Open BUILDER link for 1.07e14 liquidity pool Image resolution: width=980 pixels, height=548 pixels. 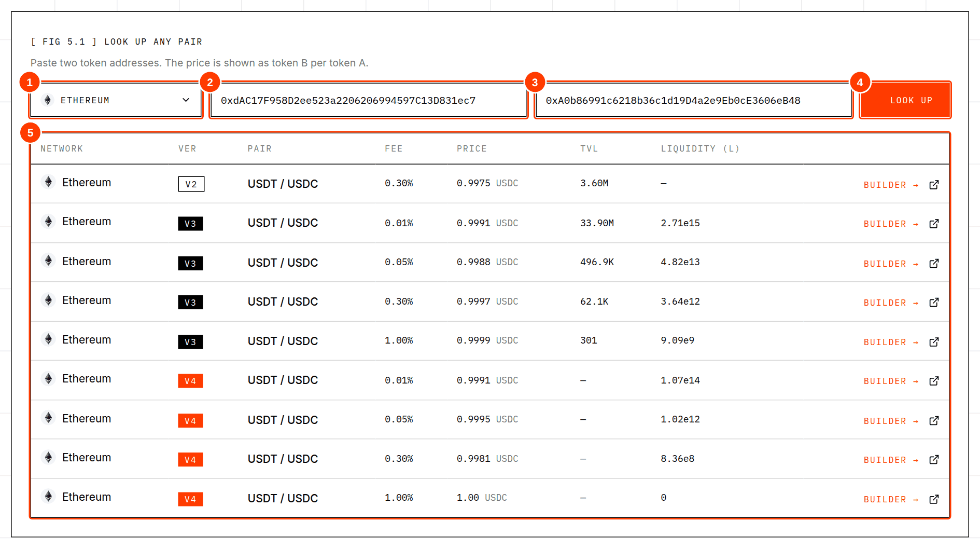[891, 381]
